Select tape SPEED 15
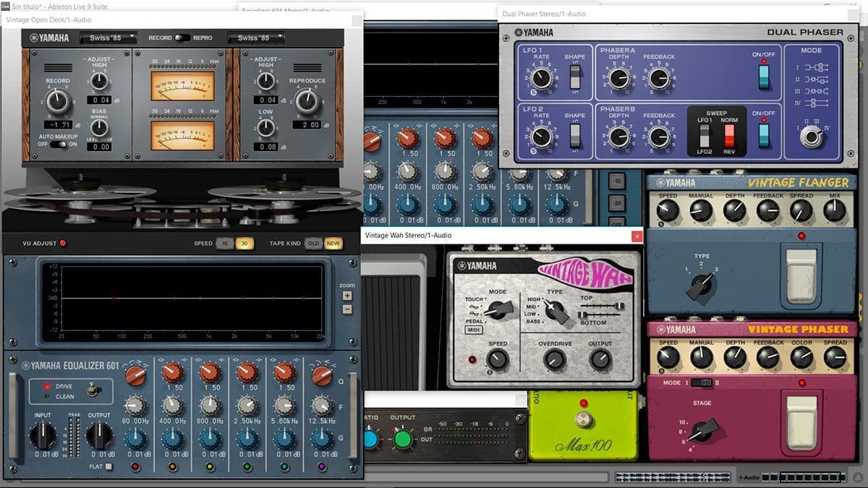The width and height of the screenshot is (868, 488). [x=225, y=244]
